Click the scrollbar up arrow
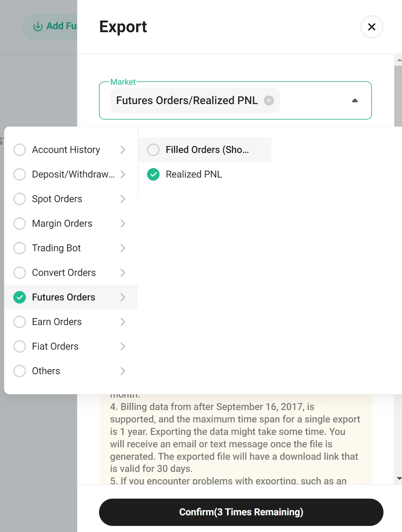The image size is (402, 532). 399,60
